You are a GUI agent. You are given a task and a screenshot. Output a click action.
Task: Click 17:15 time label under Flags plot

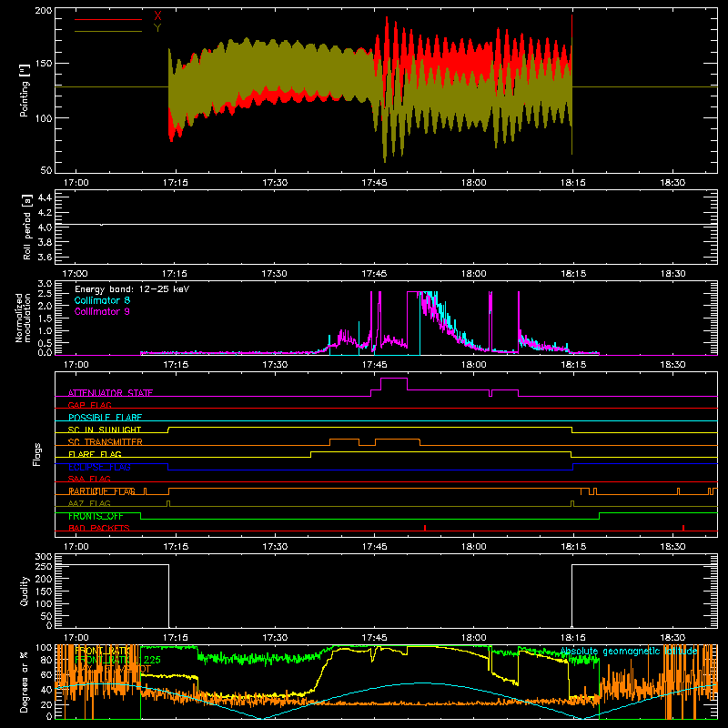(176, 547)
